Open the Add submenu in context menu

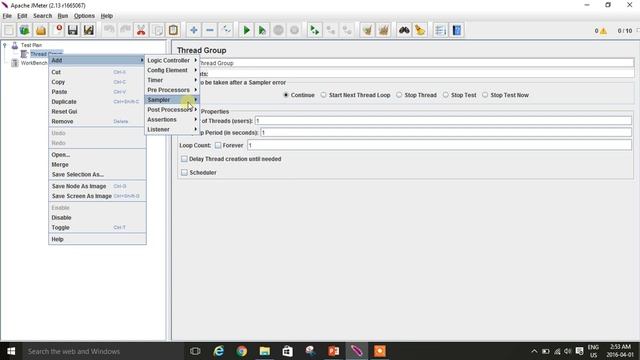tap(97, 60)
